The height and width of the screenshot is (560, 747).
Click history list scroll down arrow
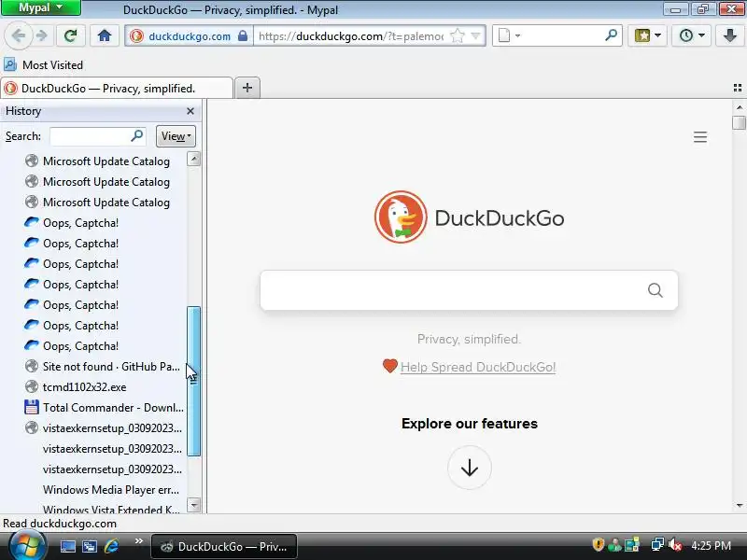194,505
